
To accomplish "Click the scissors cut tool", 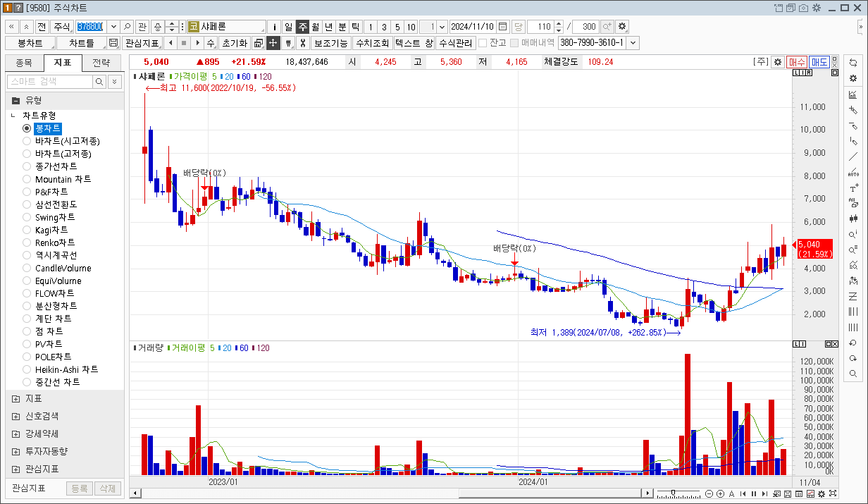I will pos(302,43).
